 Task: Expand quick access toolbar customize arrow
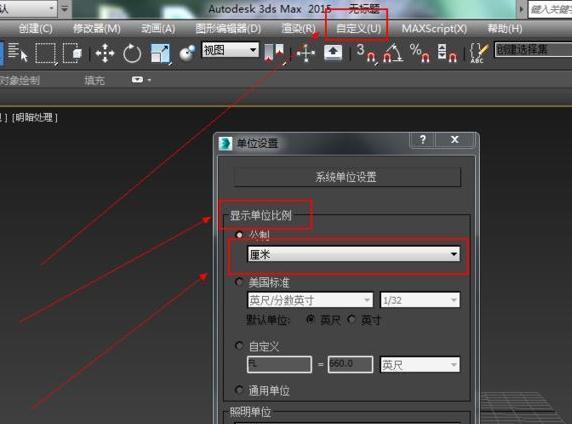tap(65, 8)
